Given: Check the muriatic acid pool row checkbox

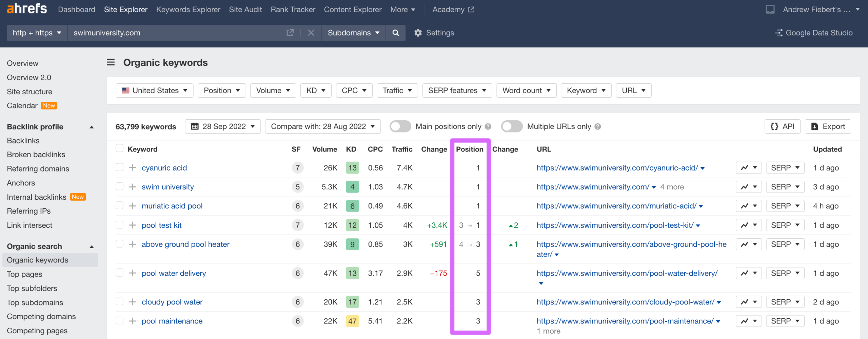Looking at the screenshot, I should 119,205.
